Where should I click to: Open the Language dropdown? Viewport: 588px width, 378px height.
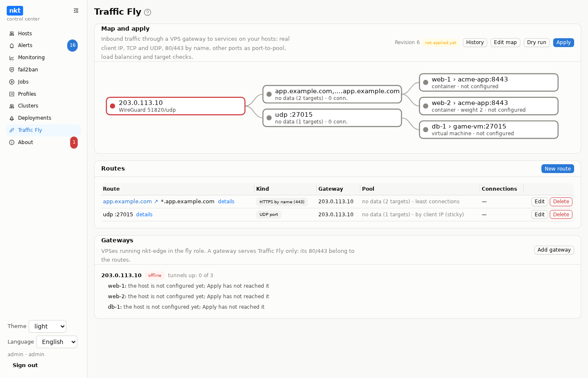point(57,342)
